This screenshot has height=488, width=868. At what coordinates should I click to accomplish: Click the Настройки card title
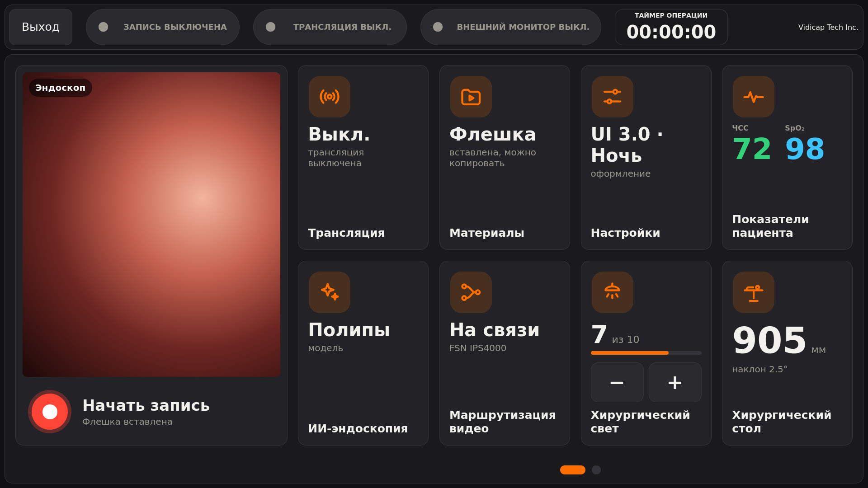click(x=625, y=233)
